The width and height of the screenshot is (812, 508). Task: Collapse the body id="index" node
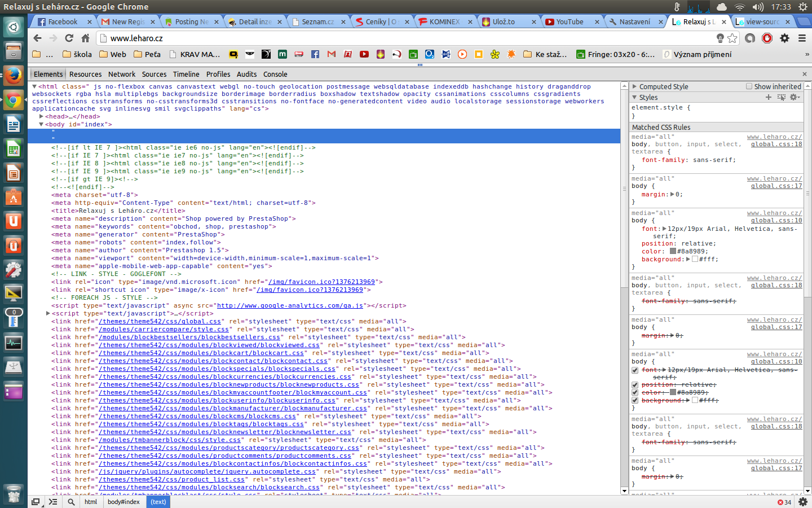pyautogui.click(x=42, y=124)
